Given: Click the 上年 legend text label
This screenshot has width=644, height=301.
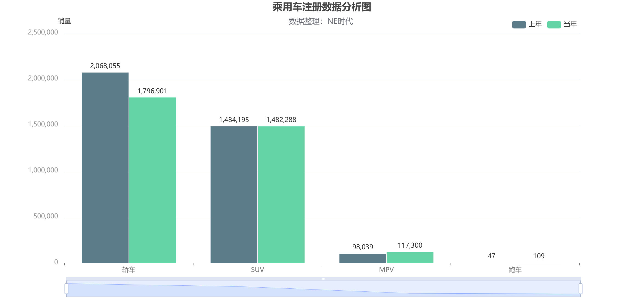Looking at the screenshot, I should tap(535, 24).
